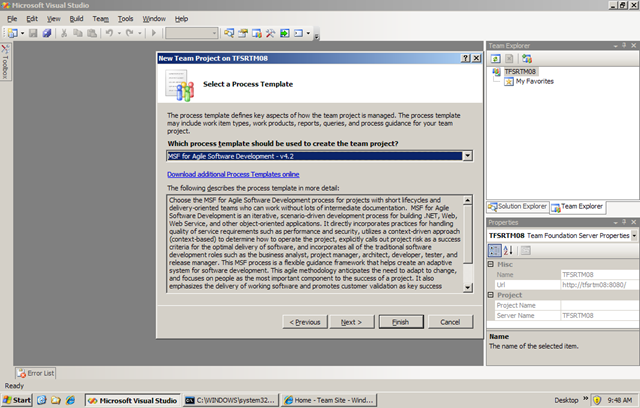
Task: Open the Build menu
Action: coord(76,19)
